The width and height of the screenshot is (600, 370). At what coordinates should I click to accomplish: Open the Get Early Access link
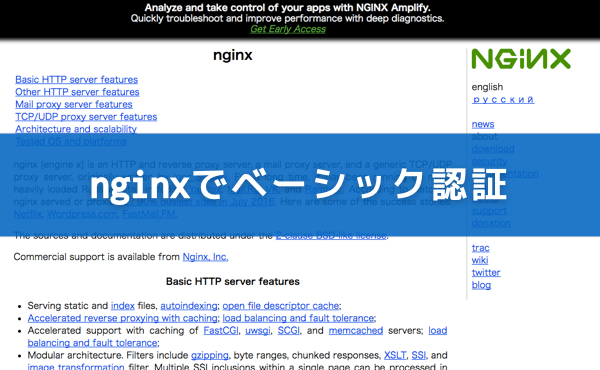click(x=288, y=29)
